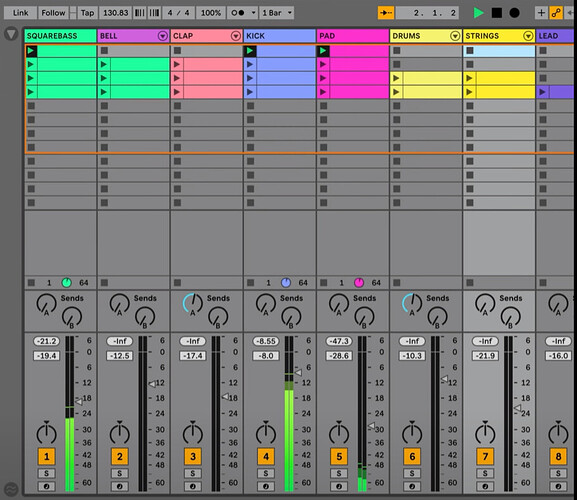This screenshot has height=500, width=577.
Task: Launch the first pink CLAP clip
Action: [177, 64]
